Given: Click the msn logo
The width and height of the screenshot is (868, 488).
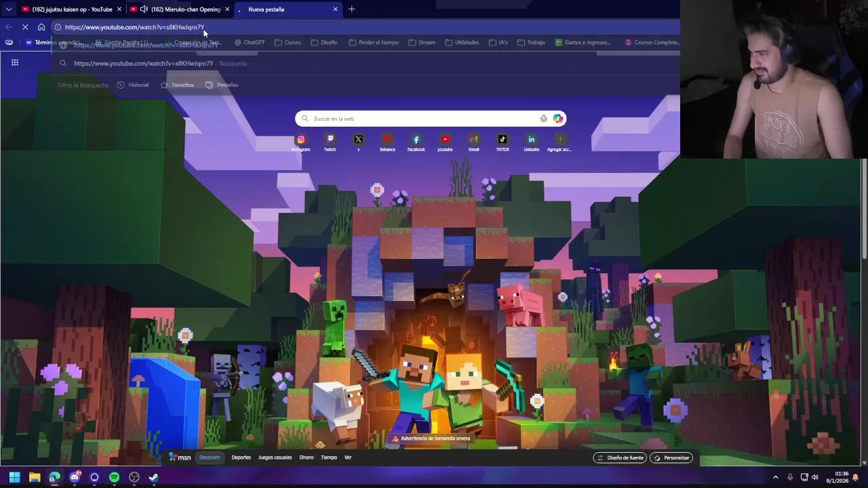Looking at the screenshot, I should (180, 457).
